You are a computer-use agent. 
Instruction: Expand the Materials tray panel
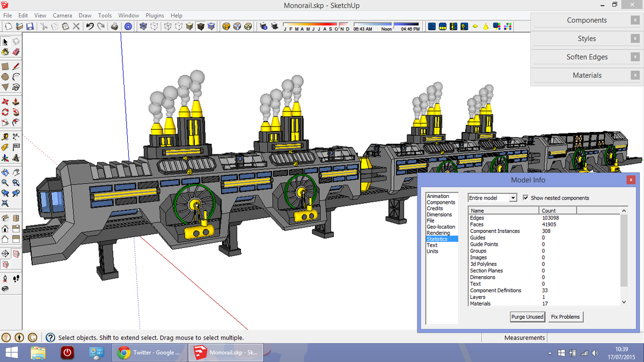pos(587,76)
